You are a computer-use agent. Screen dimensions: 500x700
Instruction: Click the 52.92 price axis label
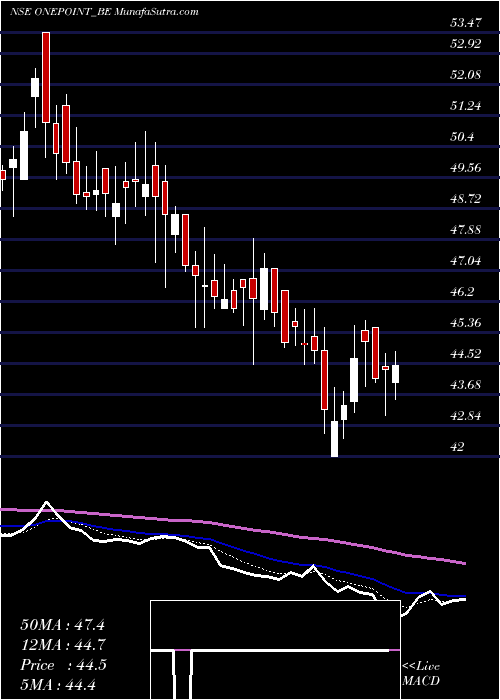point(466,44)
